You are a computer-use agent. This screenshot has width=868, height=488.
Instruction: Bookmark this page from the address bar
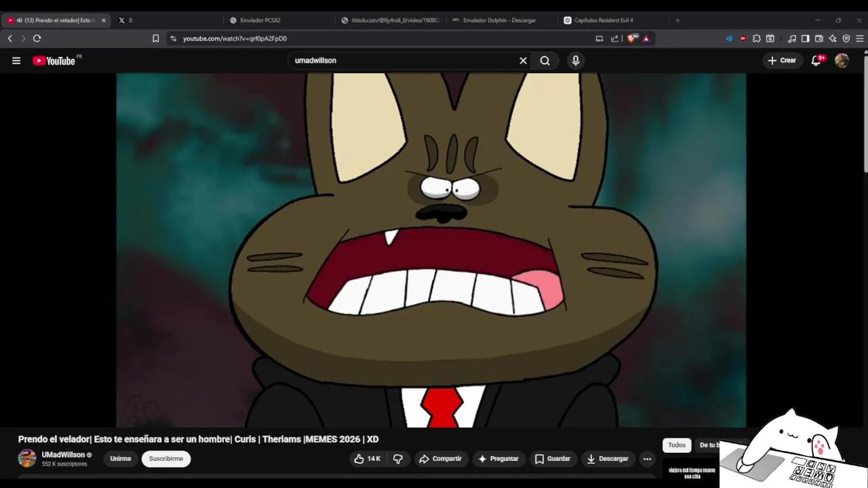coord(155,39)
